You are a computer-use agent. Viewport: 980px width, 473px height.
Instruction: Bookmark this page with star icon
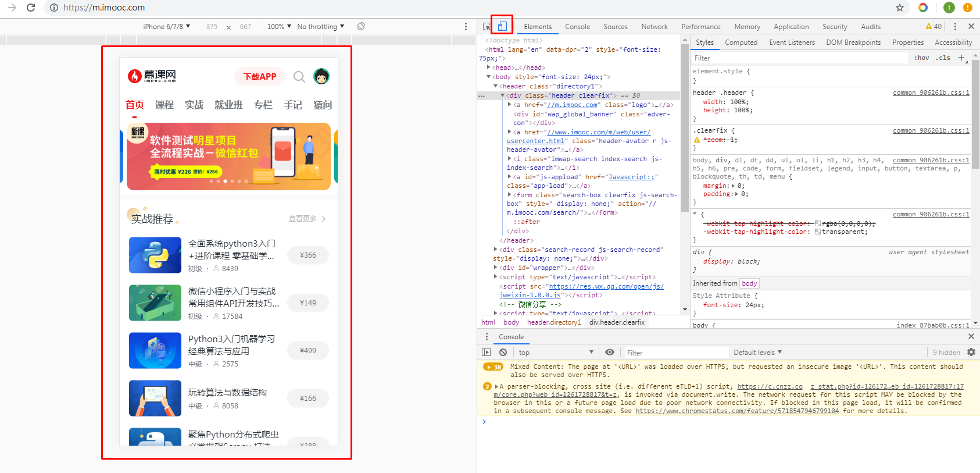tap(900, 8)
